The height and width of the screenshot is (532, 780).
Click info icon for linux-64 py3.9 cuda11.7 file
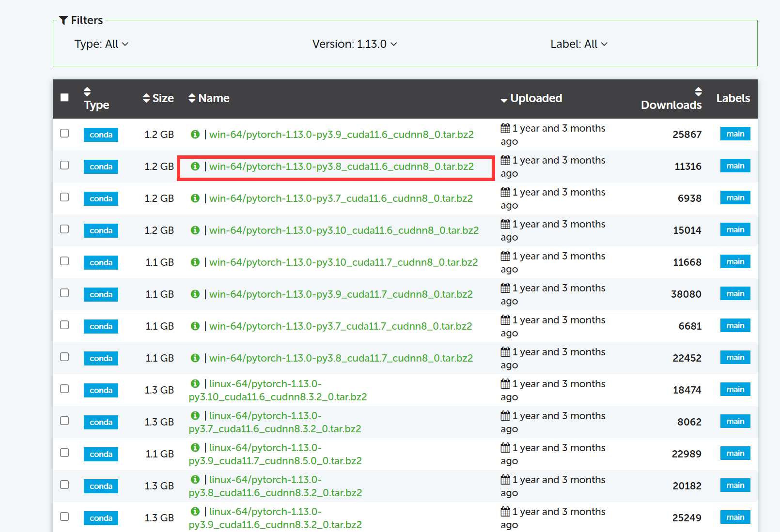(195, 447)
